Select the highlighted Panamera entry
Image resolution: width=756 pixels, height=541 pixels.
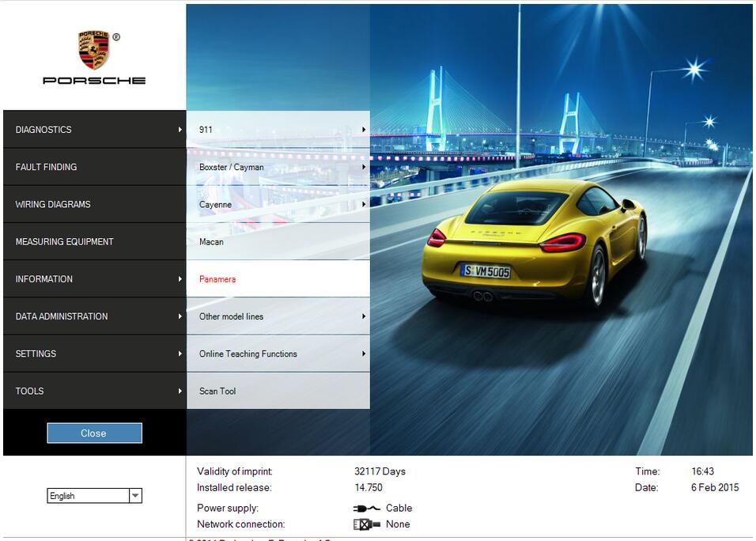click(x=277, y=279)
